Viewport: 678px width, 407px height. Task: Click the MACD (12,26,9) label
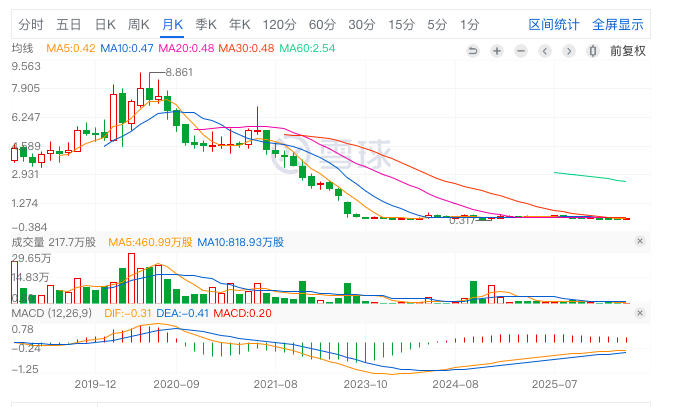coord(52,313)
